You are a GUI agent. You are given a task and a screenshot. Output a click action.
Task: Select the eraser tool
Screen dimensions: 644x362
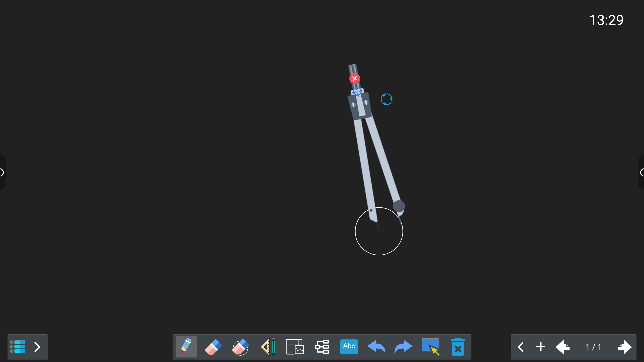pos(213,347)
